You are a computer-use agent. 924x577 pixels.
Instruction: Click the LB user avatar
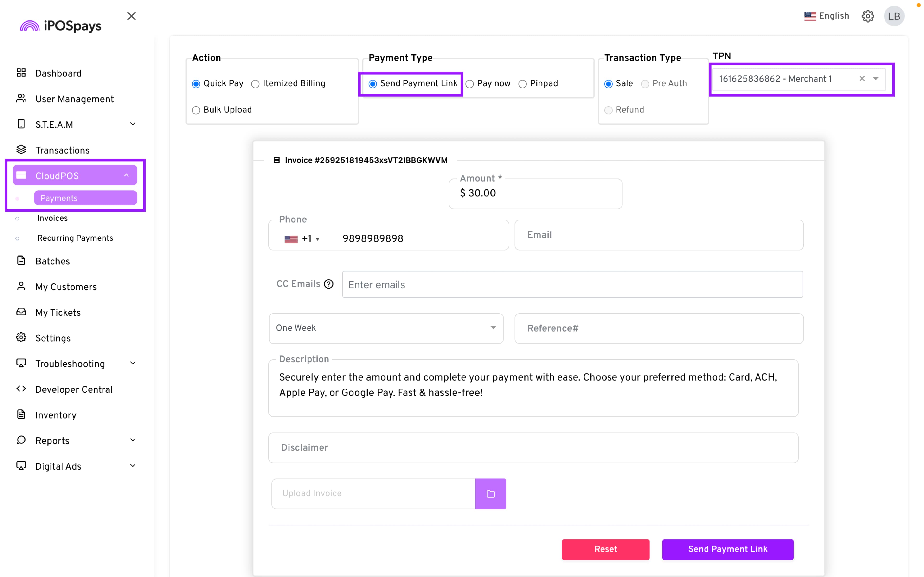(894, 16)
